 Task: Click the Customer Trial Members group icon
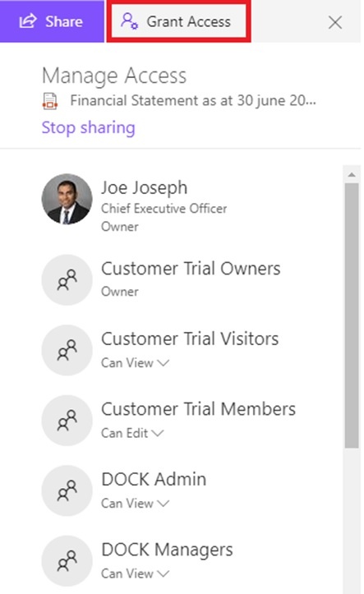click(x=67, y=421)
